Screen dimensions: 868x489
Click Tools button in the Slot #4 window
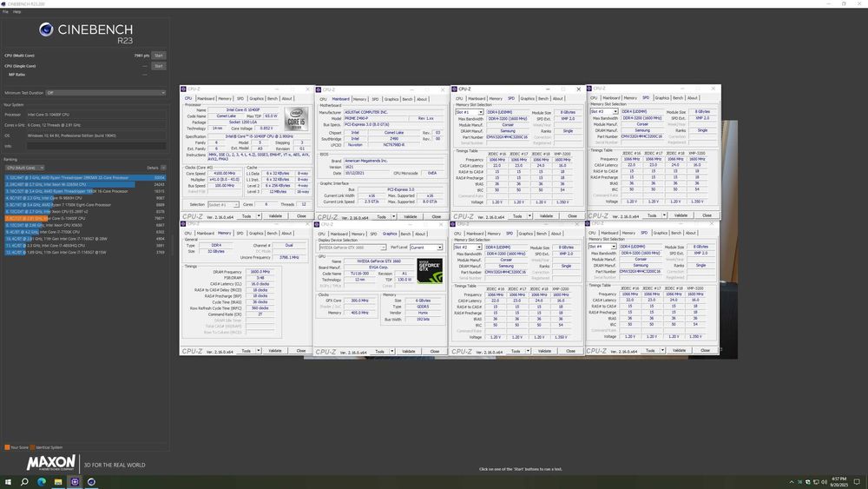(x=650, y=351)
